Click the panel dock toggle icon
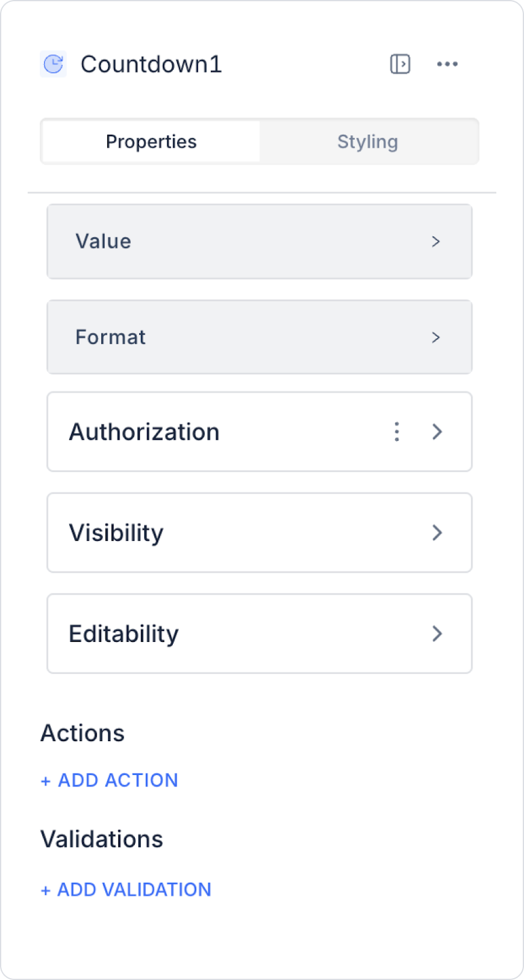 point(400,64)
